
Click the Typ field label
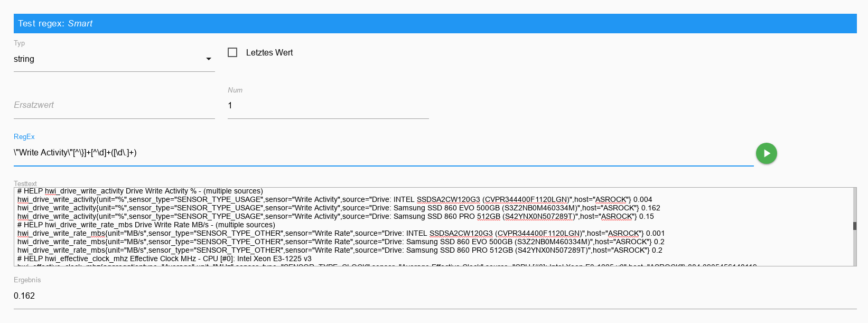point(19,43)
